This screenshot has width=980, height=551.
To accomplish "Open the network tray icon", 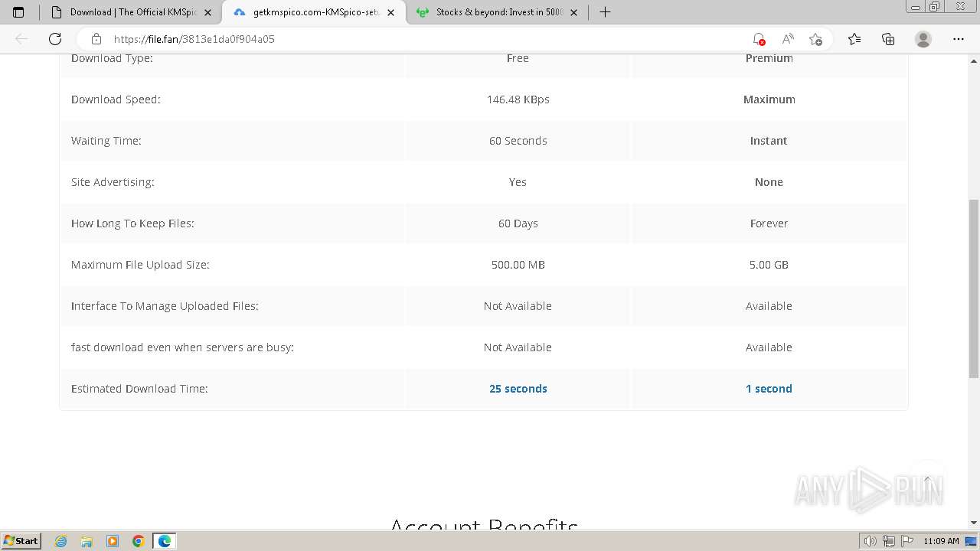I will 888,541.
